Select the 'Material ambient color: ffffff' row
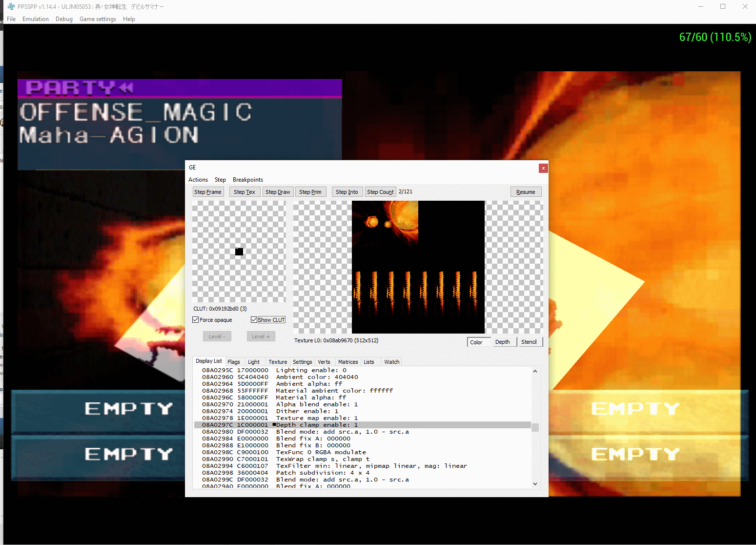This screenshot has width=756, height=545. (x=362, y=391)
